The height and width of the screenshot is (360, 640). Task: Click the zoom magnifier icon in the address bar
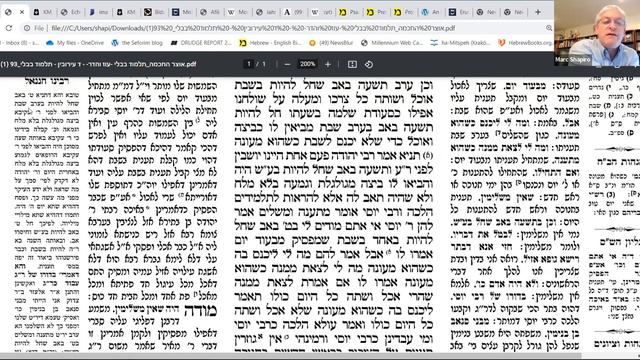pos(549,28)
